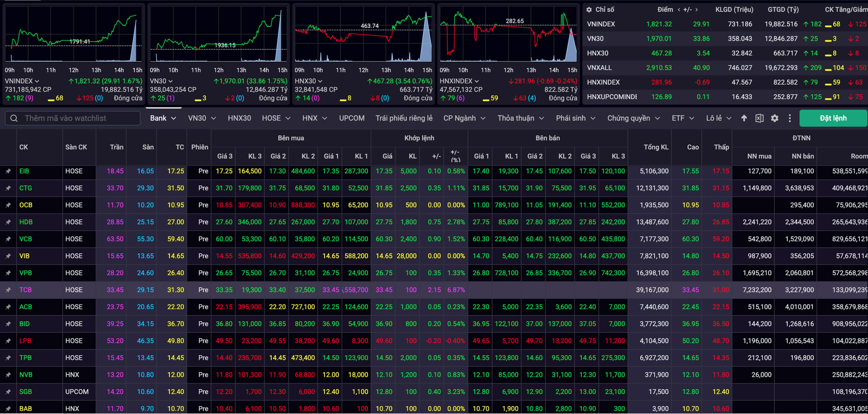The width and height of the screenshot is (868, 414).
Task: Toggle the pin on the LPB row
Action: tap(8, 341)
